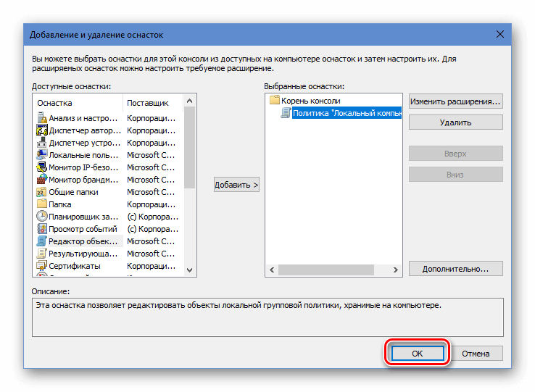Click the event viewer icon
Screen dimensions: 535x392
[x=41, y=228]
